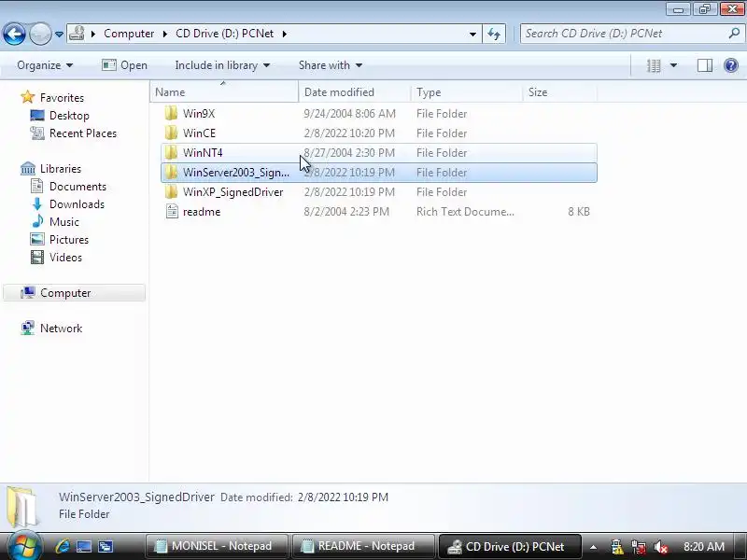The height and width of the screenshot is (560, 747).
Task: Open Desktop in the navigation pane
Action: pyautogui.click(x=69, y=115)
